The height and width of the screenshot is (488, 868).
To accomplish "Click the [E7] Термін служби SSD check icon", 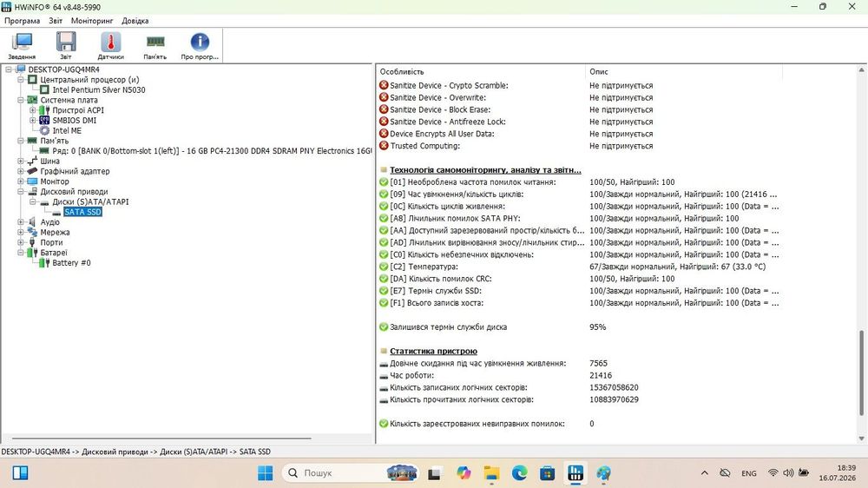I will coord(384,291).
